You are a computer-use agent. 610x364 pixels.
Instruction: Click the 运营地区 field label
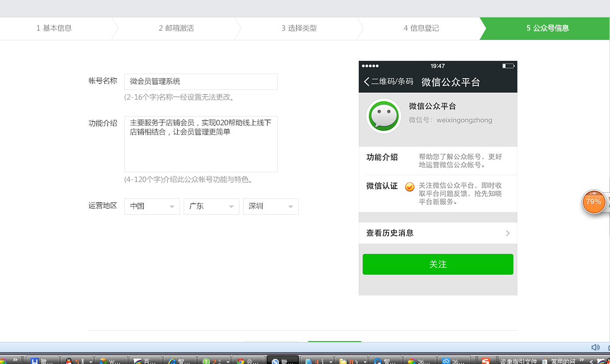[x=103, y=206]
